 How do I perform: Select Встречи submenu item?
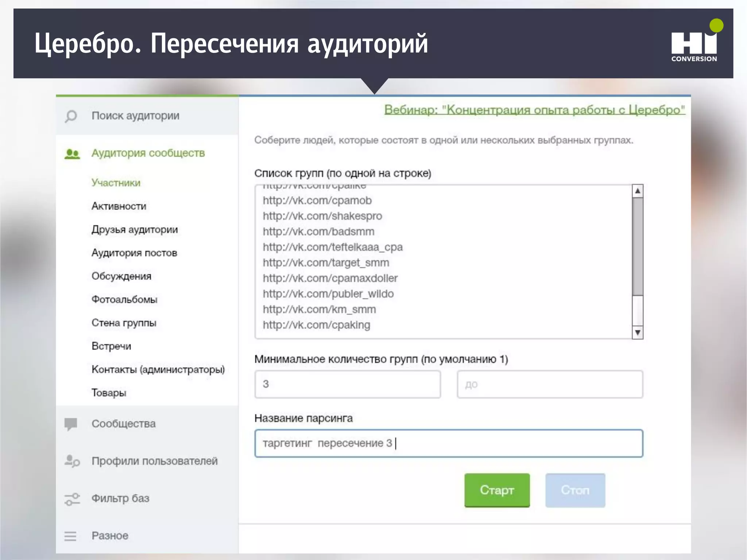tap(111, 346)
